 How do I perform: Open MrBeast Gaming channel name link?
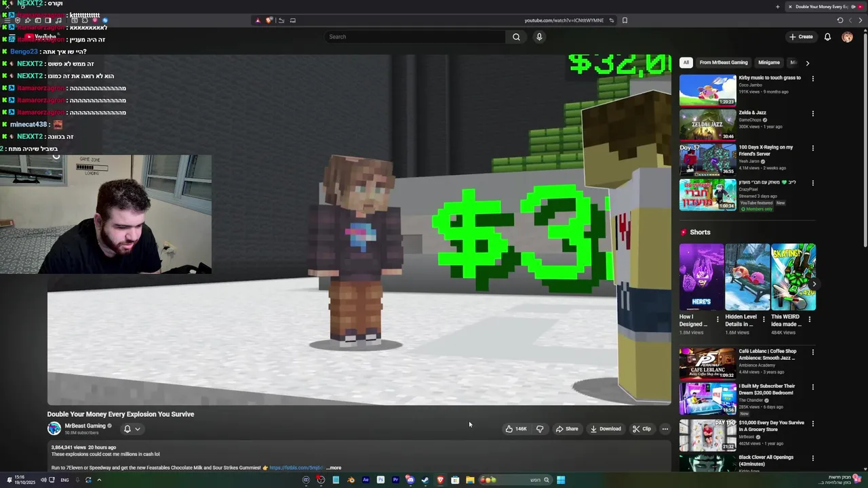coord(85,426)
